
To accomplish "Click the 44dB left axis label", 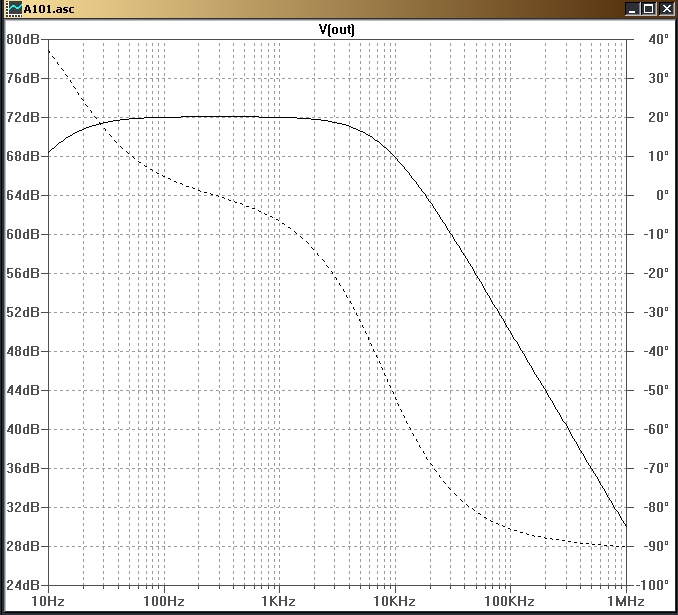I will [22, 390].
